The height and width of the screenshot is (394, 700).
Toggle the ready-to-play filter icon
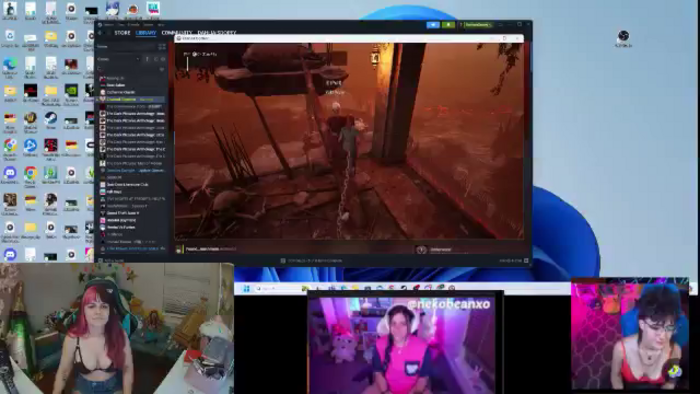coord(162,59)
